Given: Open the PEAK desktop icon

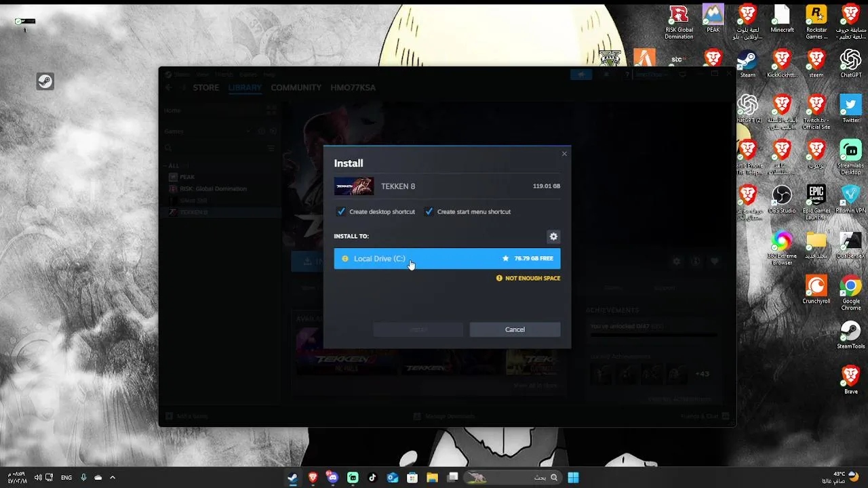Looking at the screenshot, I should click(713, 19).
